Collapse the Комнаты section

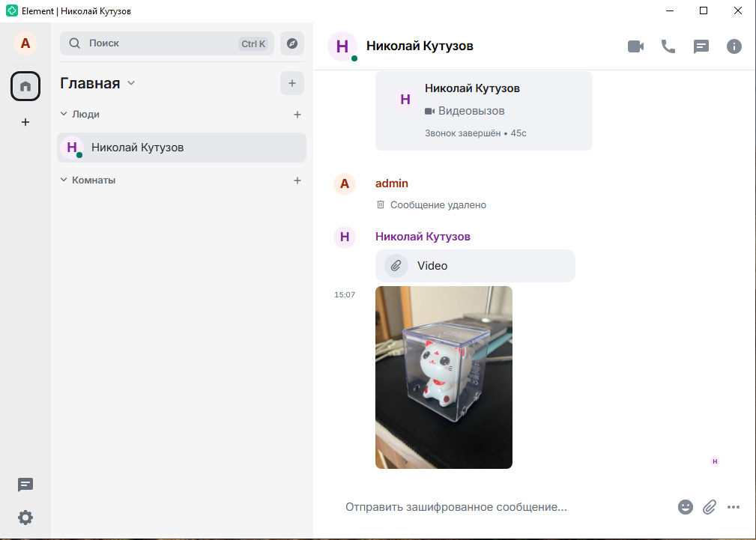point(64,180)
